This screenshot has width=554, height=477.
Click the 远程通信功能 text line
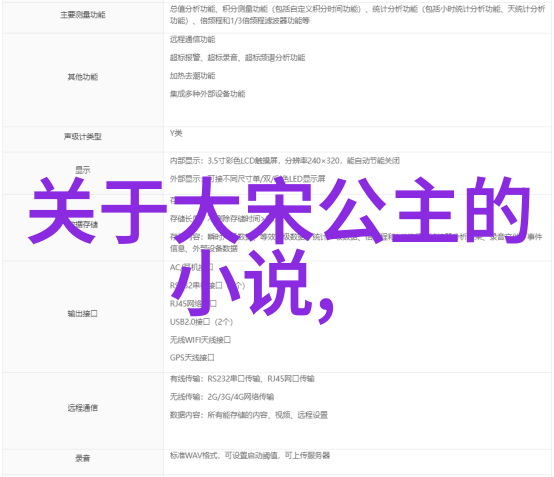193,40
